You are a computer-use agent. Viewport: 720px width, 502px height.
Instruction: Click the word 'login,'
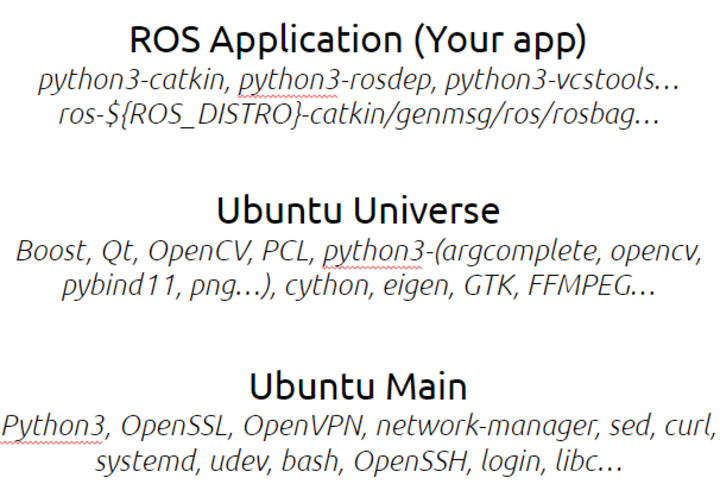click(x=513, y=462)
